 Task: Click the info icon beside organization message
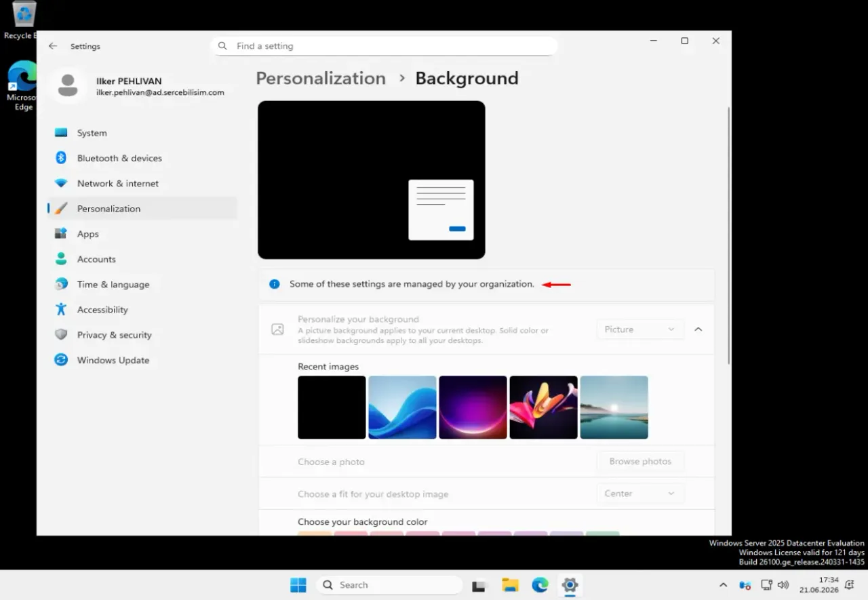[x=275, y=284]
